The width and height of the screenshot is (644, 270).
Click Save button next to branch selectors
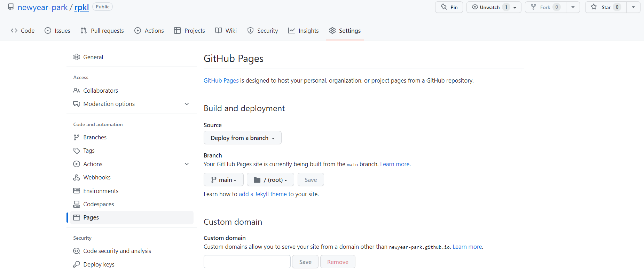311,180
